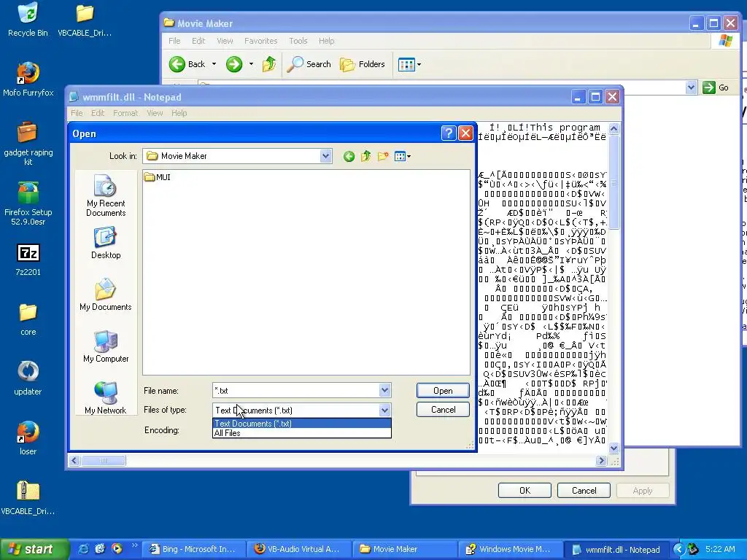Go to My Computer in Open dialog
747x560 pixels.
[106, 346]
